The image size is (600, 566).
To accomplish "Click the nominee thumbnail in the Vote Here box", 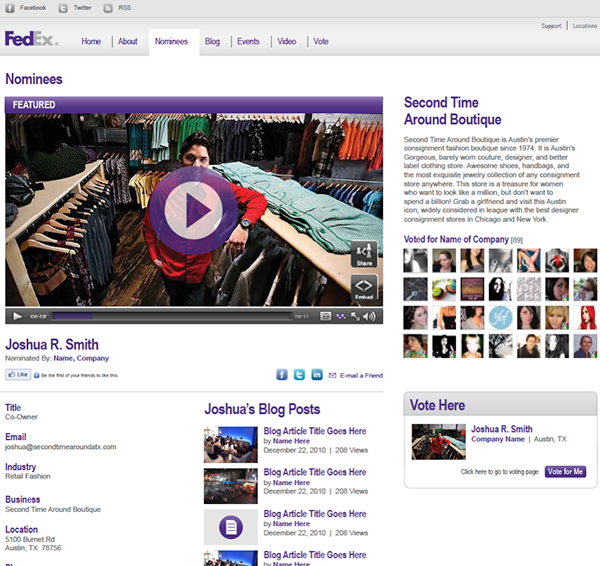I will point(439,442).
